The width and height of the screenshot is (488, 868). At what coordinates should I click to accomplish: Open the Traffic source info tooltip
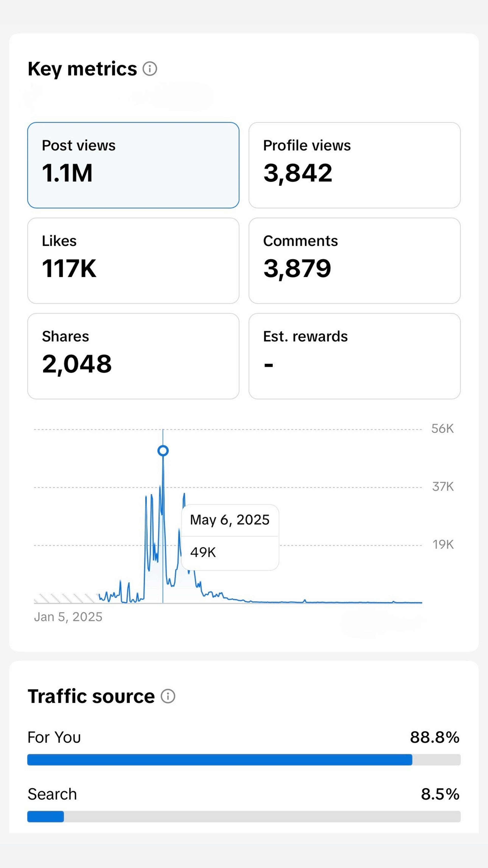pyautogui.click(x=168, y=696)
